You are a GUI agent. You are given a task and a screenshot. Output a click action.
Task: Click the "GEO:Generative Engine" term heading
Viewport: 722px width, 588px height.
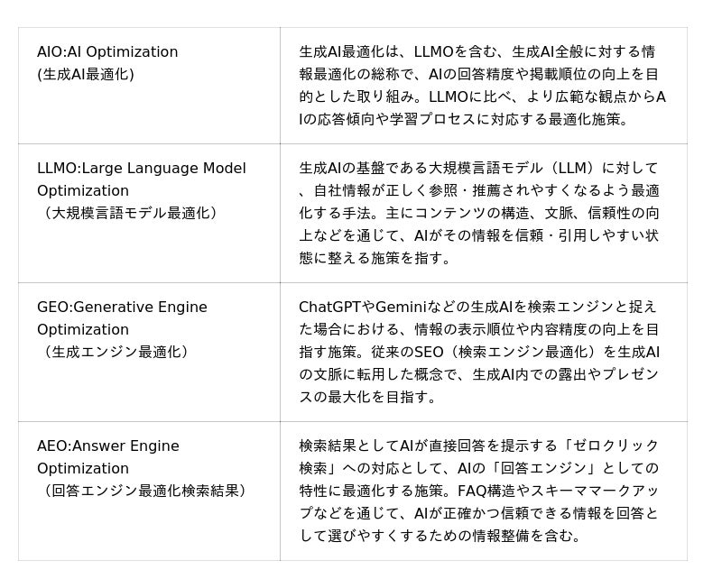122,308
